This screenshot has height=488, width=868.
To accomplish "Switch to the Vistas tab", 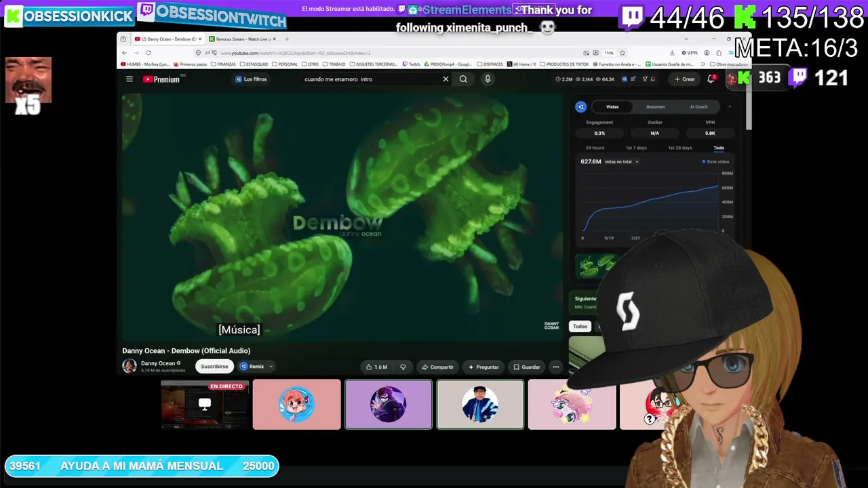I will 612,106.
